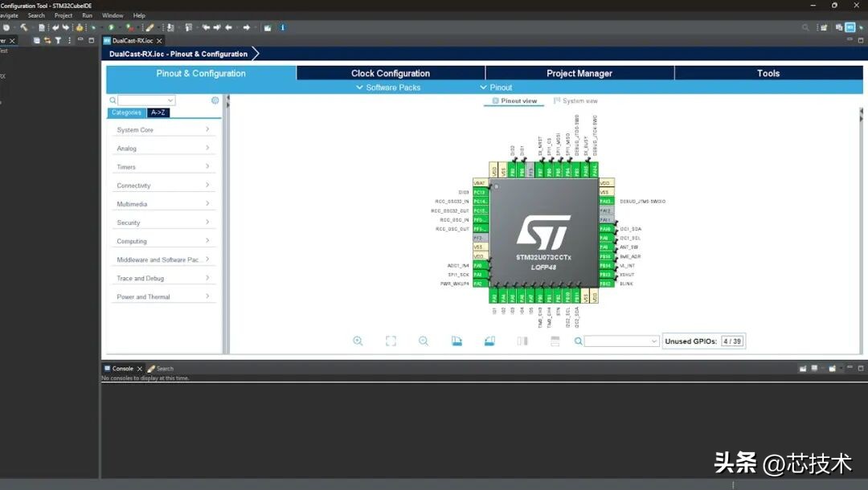Click the forward navigation arrow toolbar icon
The width and height of the screenshot is (868, 490).
pyautogui.click(x=247, y=27)
